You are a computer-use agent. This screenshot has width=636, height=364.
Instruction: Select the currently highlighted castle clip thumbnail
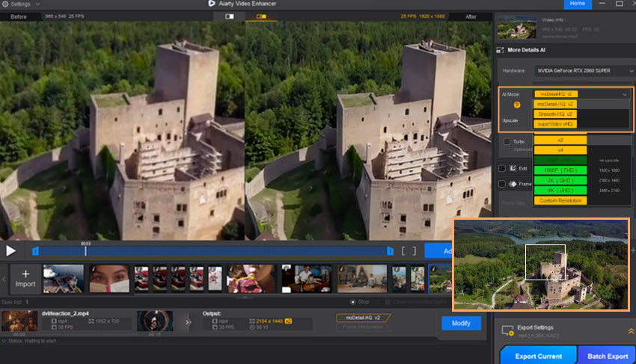point(440,279)
